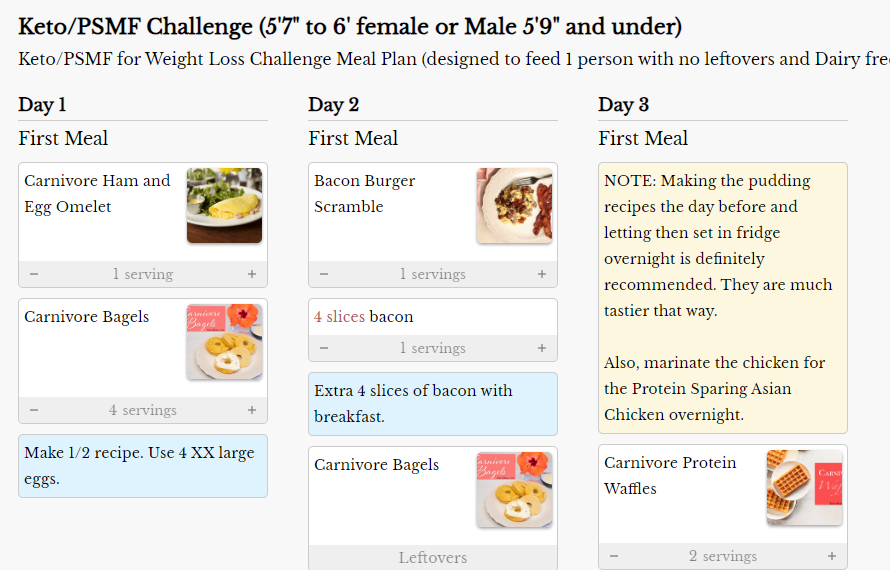The image size is (890, 570).
Task: Click the 'Make 1/2 recipe' note on Day 1
Action: coord(142,466)
